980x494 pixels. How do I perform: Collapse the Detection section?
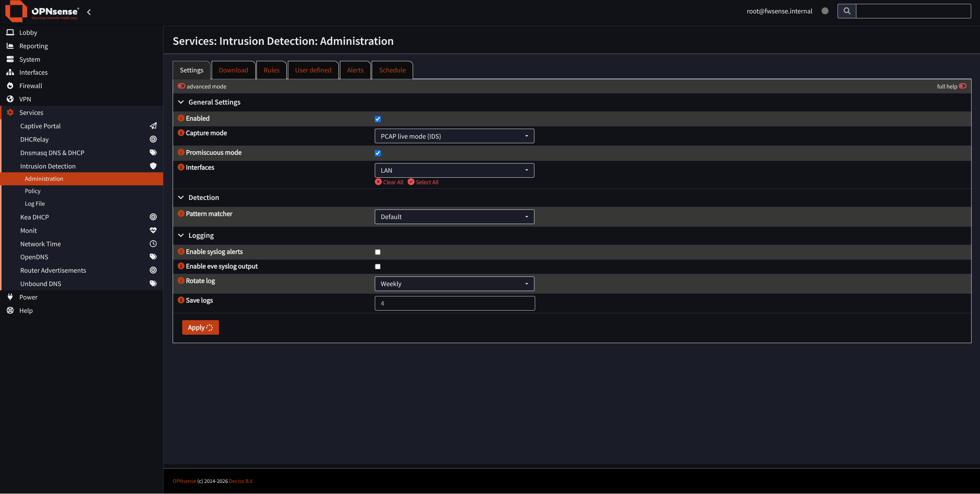(181, 198)
